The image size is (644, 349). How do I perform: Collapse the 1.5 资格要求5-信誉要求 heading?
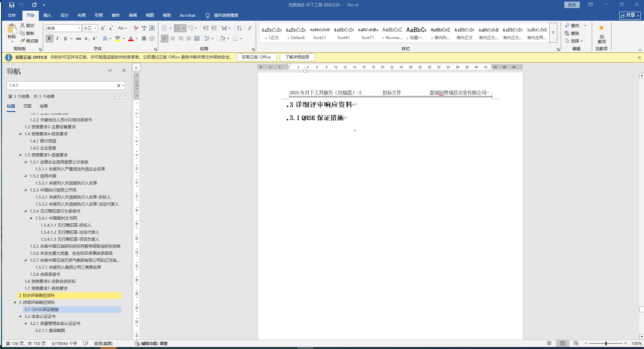(20, 155)
